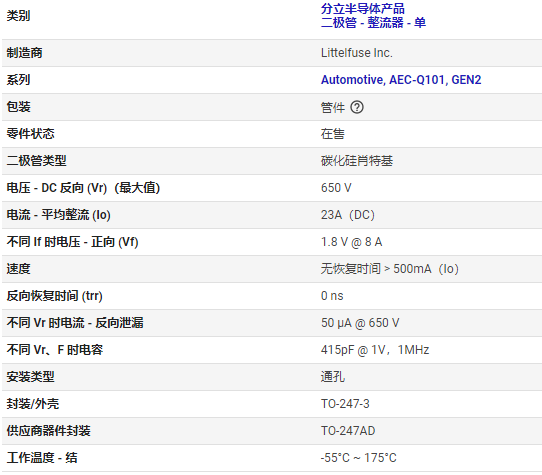Viewport: 542px width, 475px height.
Task: Click the 650 V reverse voltage value
Action: (336, 188)
